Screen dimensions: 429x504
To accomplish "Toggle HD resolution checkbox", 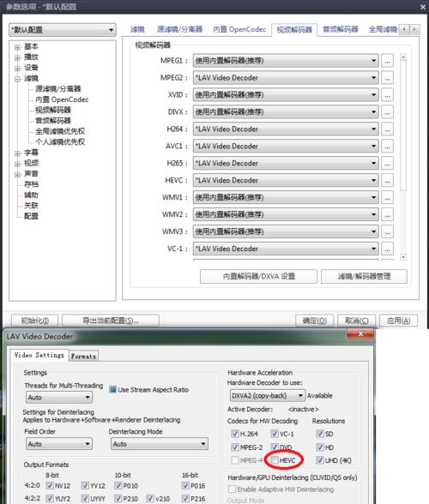I will click(x=320, y=447).
